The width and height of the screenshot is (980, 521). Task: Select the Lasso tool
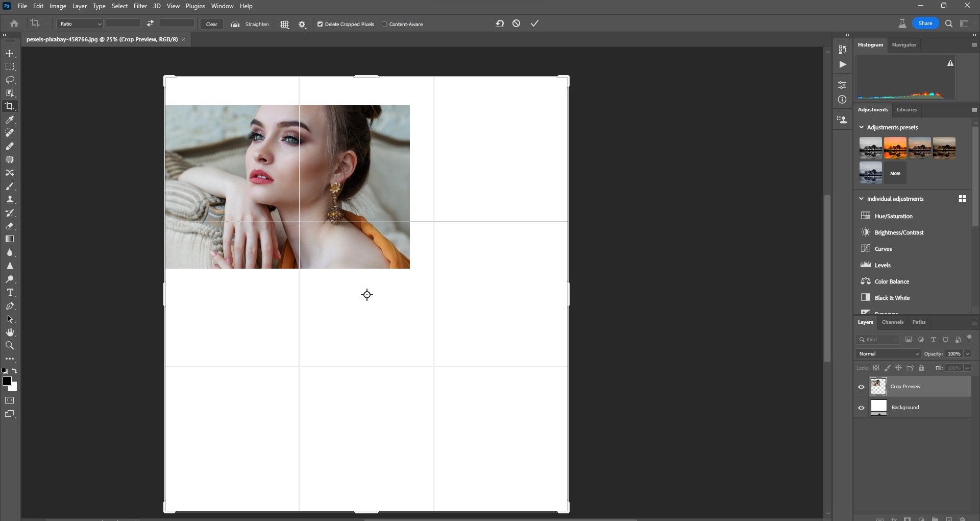tap(10, 80)
